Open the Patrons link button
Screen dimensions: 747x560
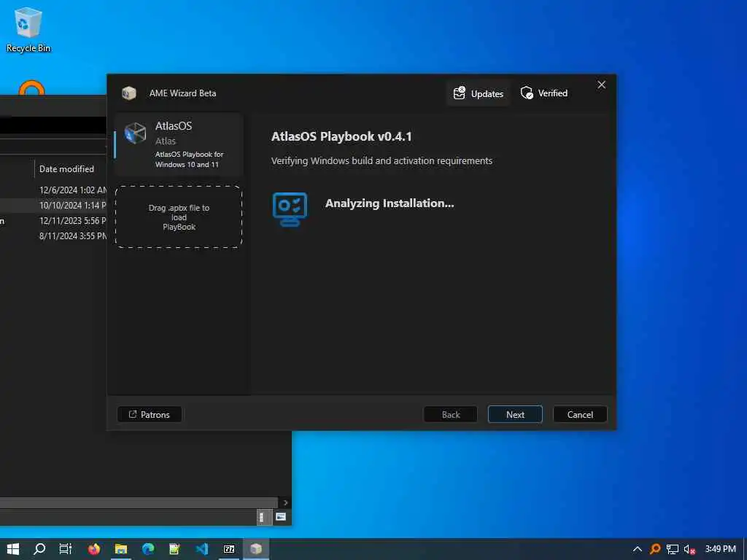click(x=150, y=414)
